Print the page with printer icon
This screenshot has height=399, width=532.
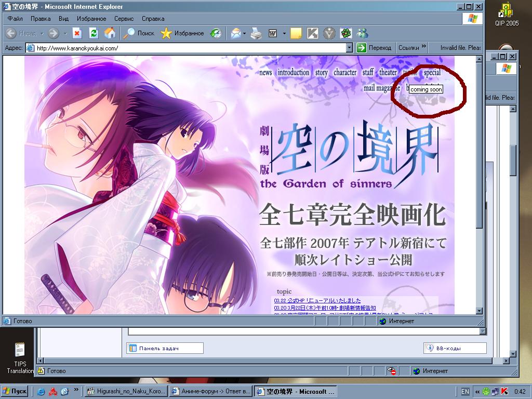pyautogui.click(x=256, y=33)
